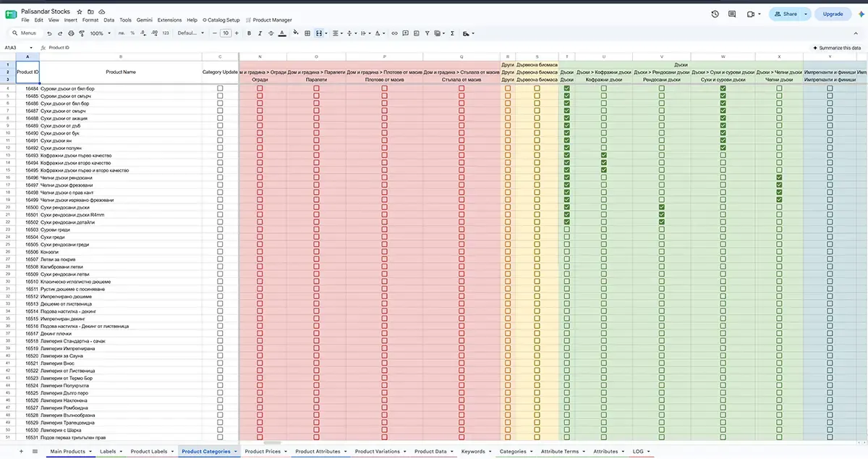
Task: Click the Merge cells icon
Action: tap(320, 33)
